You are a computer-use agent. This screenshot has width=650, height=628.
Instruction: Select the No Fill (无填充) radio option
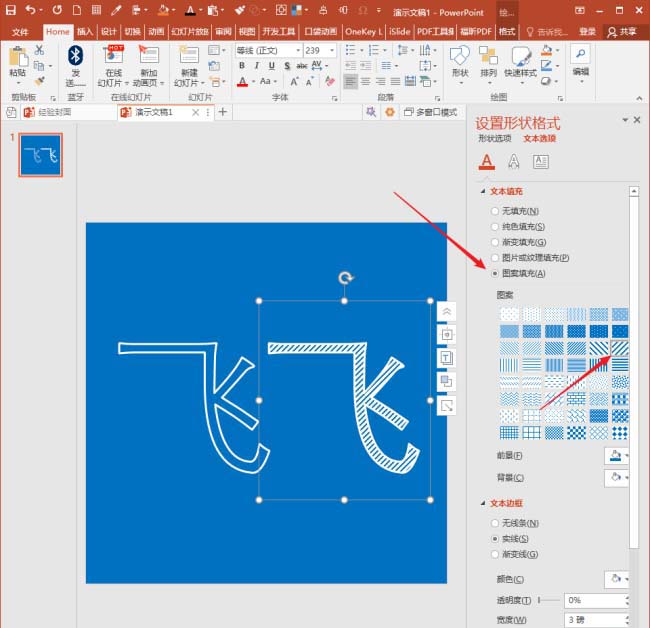[x=495, y=211]
